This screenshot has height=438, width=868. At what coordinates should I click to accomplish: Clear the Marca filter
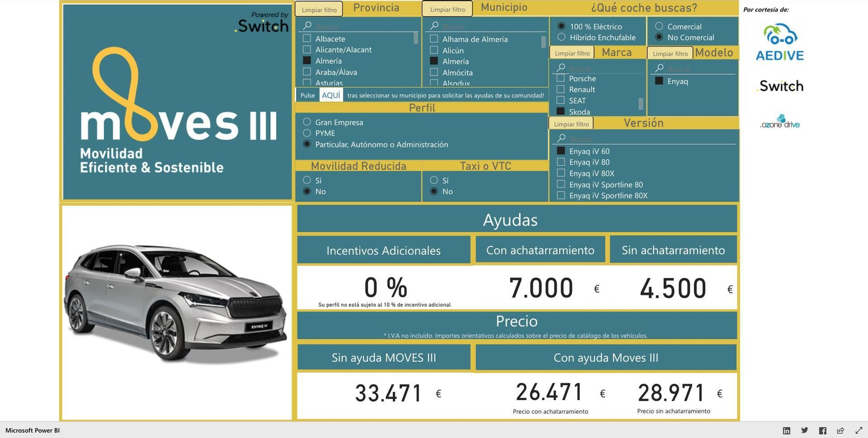[x=572, y=53]
